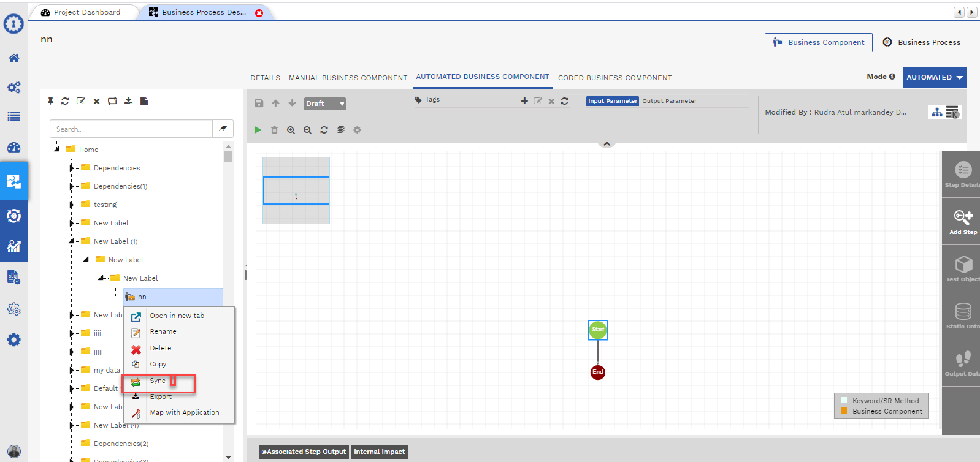Select the Output Parameter tab

669,101
